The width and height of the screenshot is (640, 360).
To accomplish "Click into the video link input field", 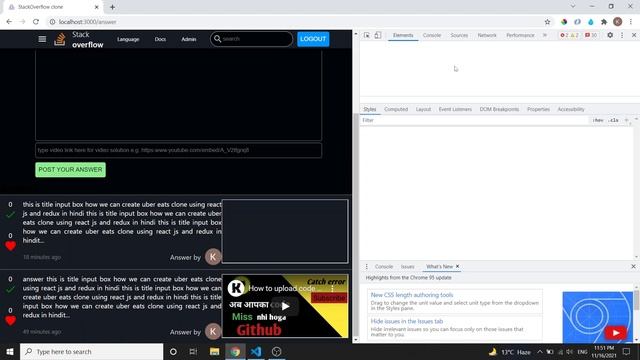I will coord(178,150).
